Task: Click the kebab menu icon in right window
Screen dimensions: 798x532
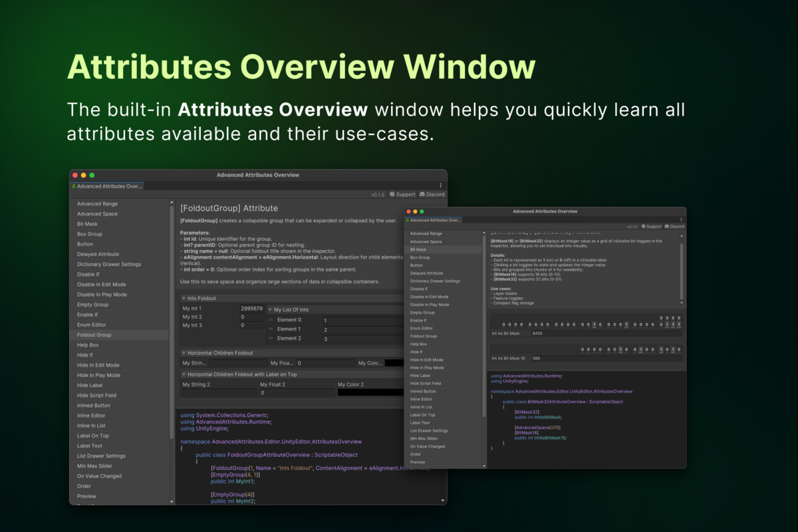Action: tap(680, 219)
